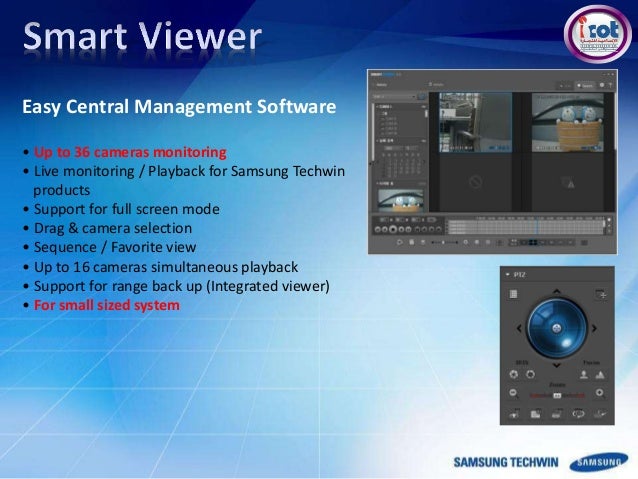Click blue marker on playback timeline

point(537,226)
